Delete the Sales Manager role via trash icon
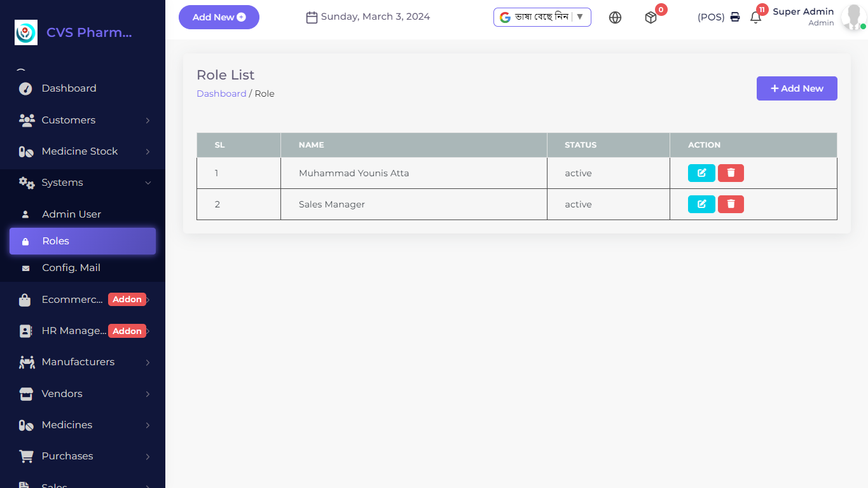The width and height of the screenshot is (868, 488). pos(731,204)
